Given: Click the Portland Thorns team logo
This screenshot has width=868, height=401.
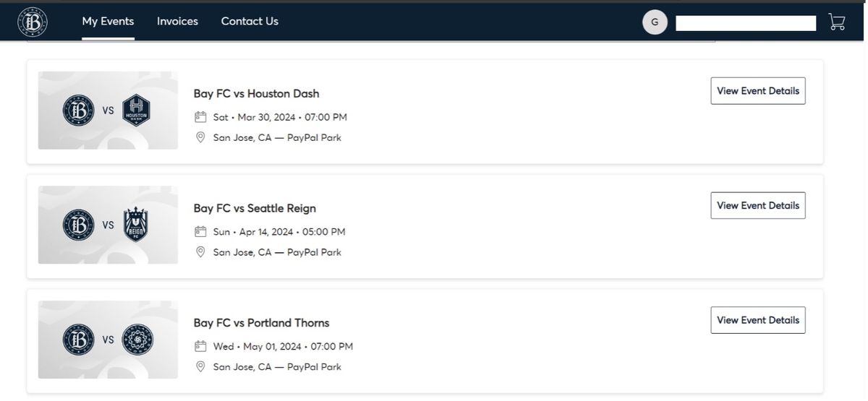Looking at the screenshot, I should (136, 340).
